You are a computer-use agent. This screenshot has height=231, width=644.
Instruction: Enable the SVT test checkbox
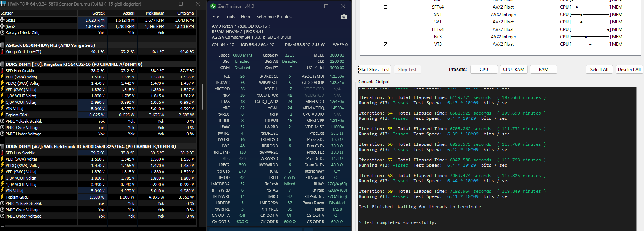(x=385, y=22)
